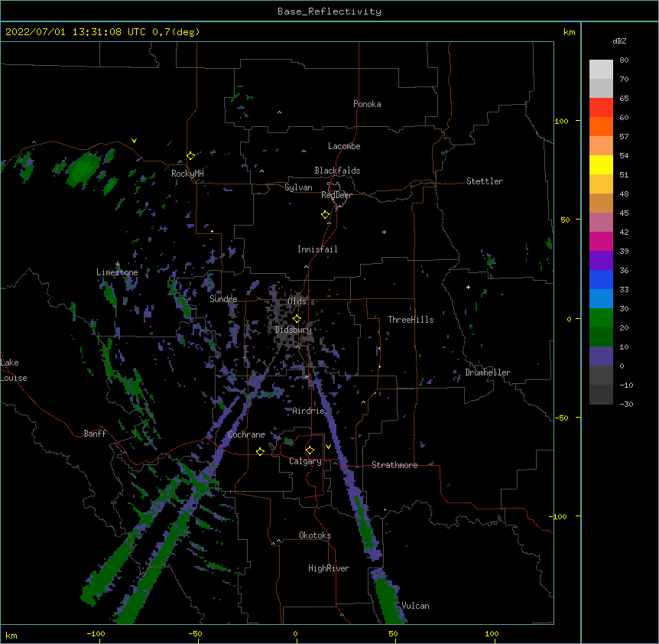
Task: Click the RockyMH label
Action: pyautogui.click(x=187, y=174)
